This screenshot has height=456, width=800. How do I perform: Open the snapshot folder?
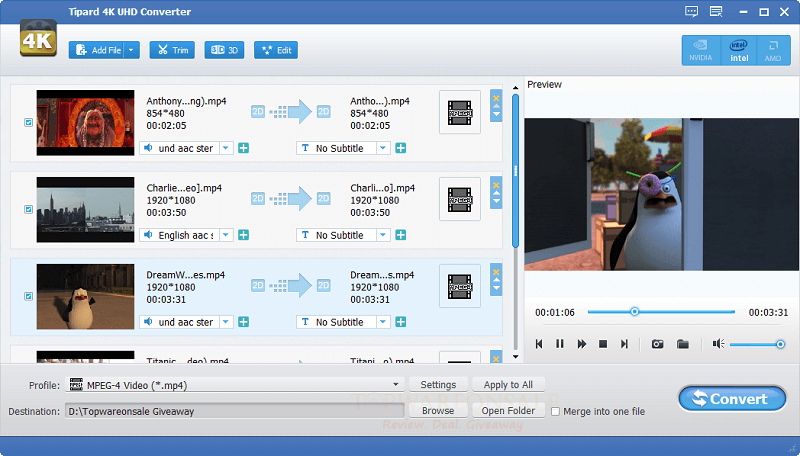(x=683, y=344)
